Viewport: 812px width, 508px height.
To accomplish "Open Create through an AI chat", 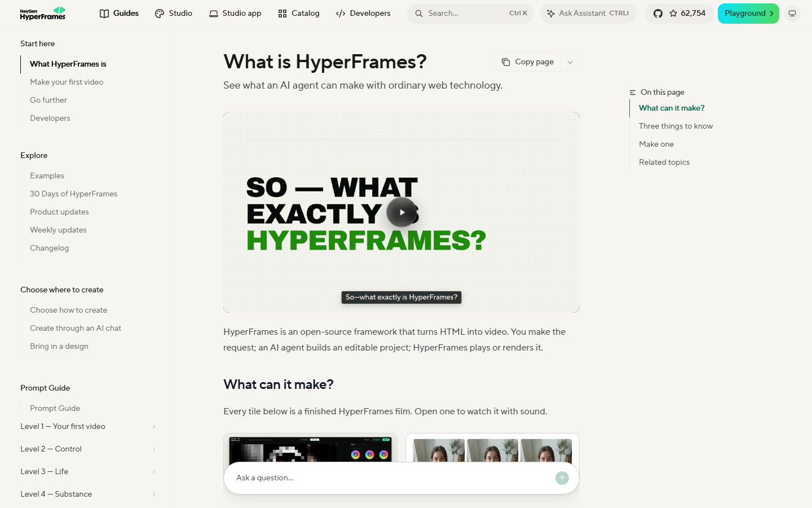I will (76, 329).
